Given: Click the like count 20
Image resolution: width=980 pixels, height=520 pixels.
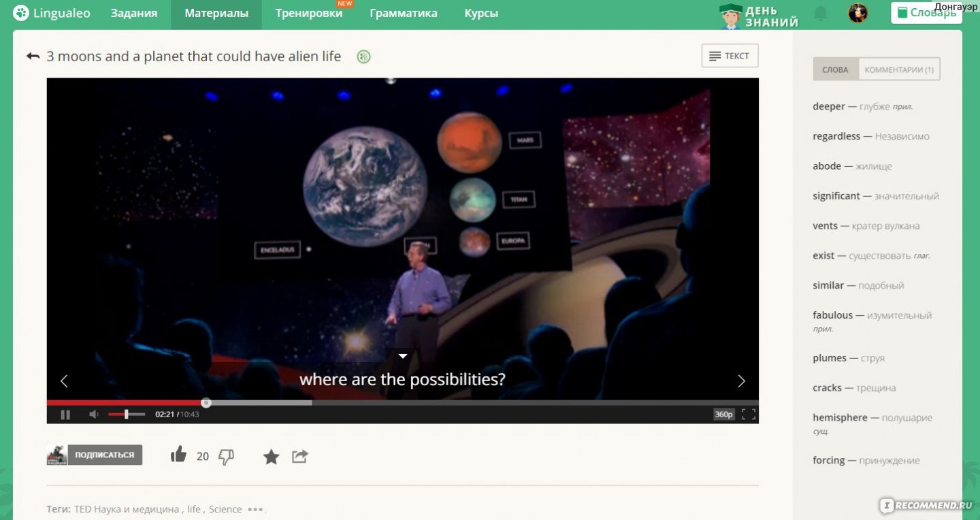Looking at the screenshot, I should pyautogui.click(x=202, y=457).
